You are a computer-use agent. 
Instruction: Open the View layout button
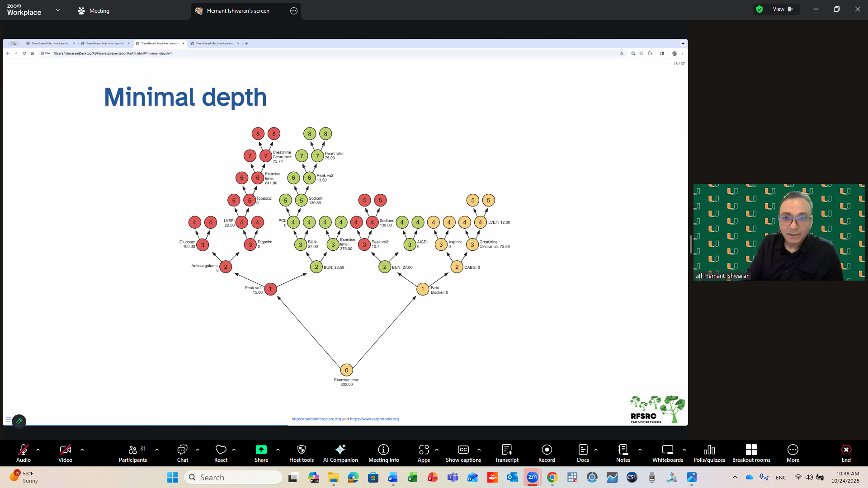pos(782,9)
